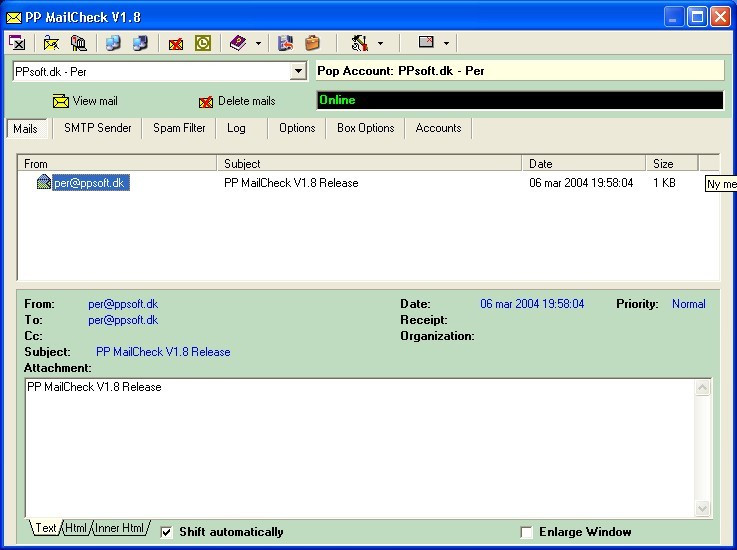Switch to the Mails tab
The width and height of the screenshot is (737, 550).
click(25, 129)
